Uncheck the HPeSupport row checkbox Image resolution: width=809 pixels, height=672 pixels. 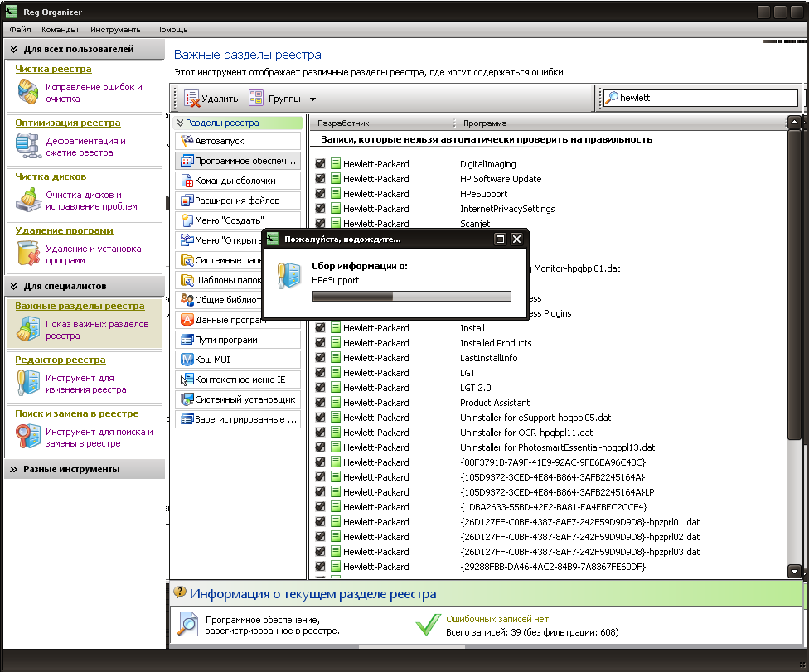coord(320,193)
